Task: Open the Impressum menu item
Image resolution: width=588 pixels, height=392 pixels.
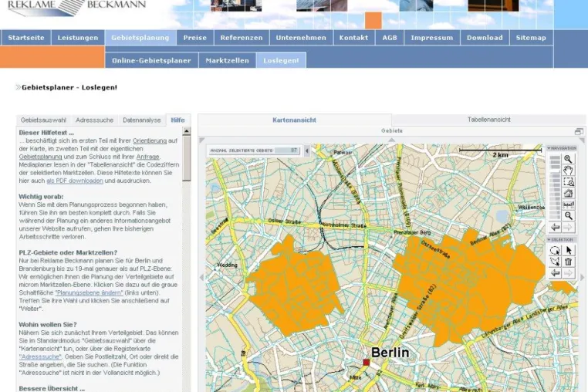Action: coord(432,38)
